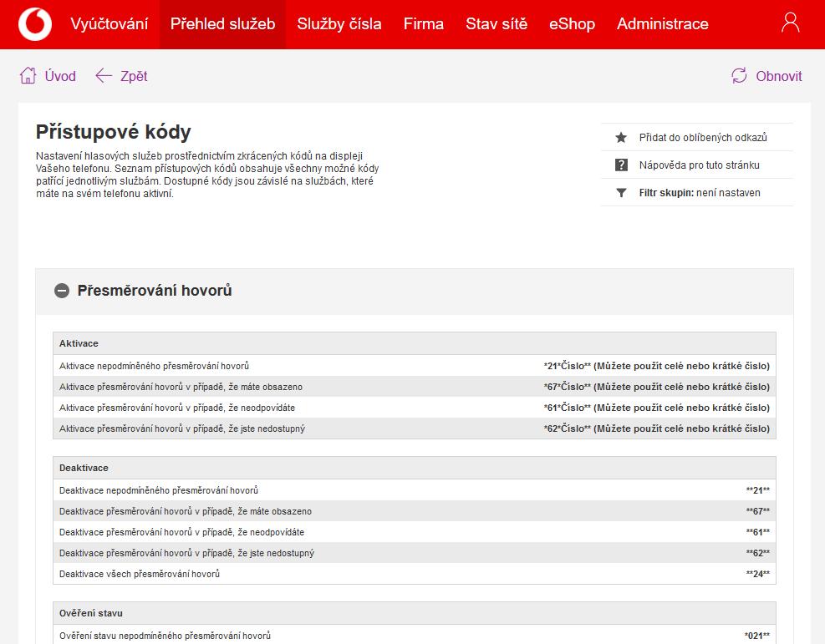The width and height of the screenshot is (825, 644).
Task: Click the Obnovit refresh link
Action: tap(779, 76)
